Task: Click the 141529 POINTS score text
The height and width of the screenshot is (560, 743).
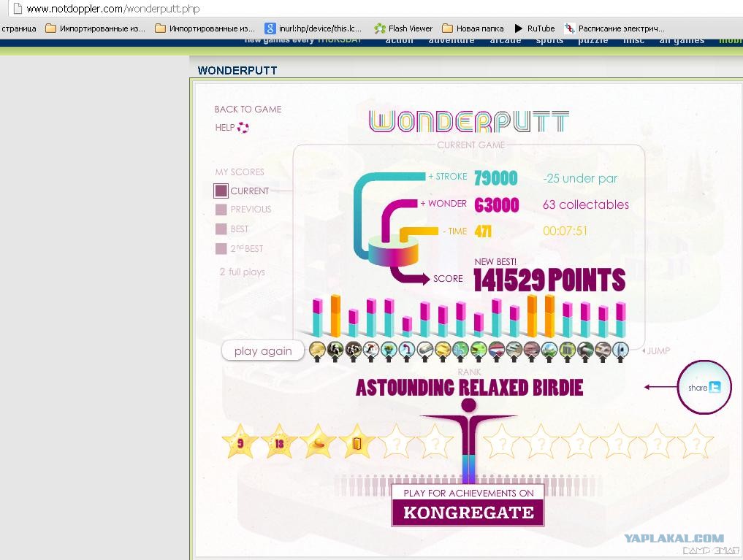Action: 549,280
